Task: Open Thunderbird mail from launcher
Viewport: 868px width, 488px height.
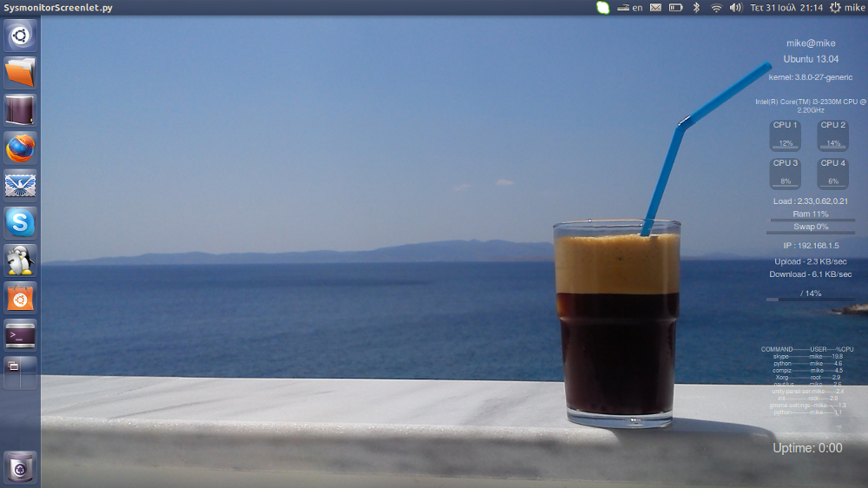Action: point(20,185)
